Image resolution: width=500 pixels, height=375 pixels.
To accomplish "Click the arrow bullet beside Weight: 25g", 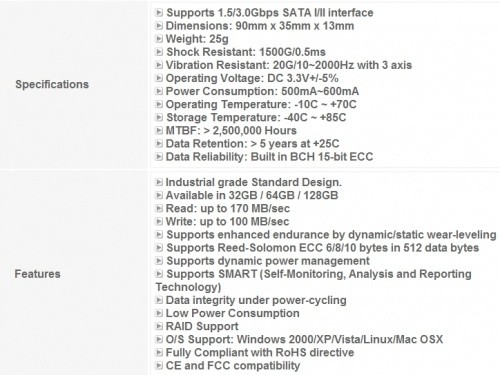I will [x=159, y=39].
